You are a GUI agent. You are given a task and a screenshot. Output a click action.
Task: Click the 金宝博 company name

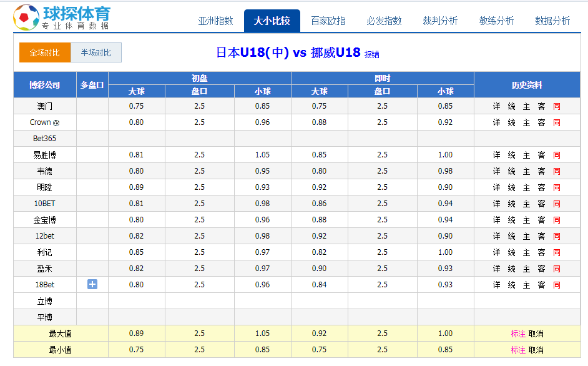[x=44, y=220]
